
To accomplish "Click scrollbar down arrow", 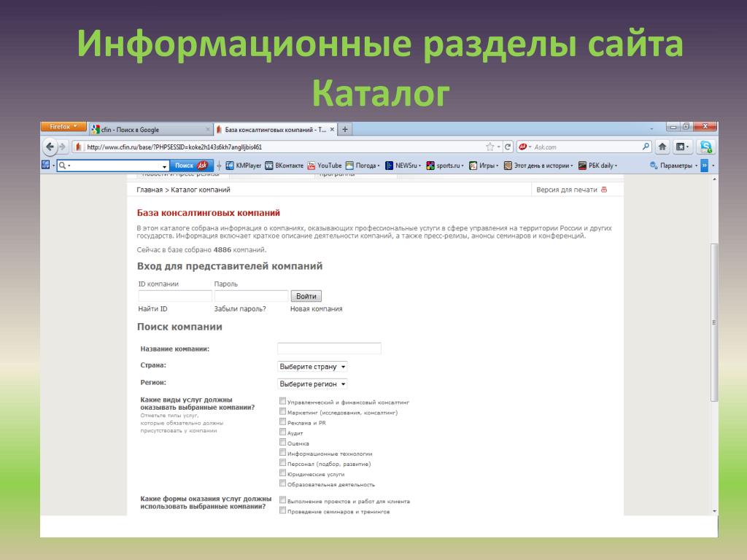I will [x=713, y=511].
